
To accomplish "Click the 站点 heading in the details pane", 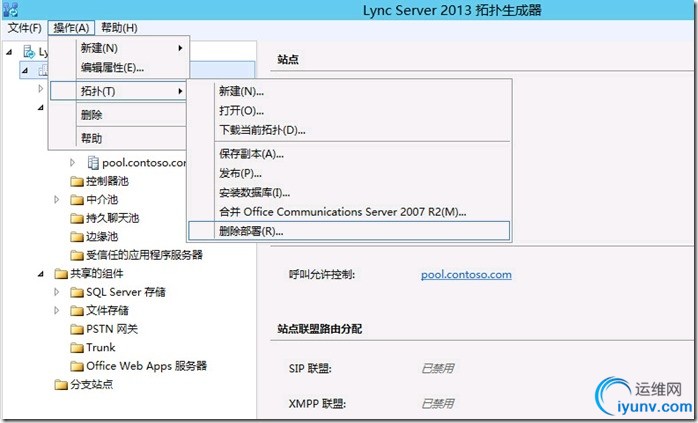I will (x=288, y=59).
